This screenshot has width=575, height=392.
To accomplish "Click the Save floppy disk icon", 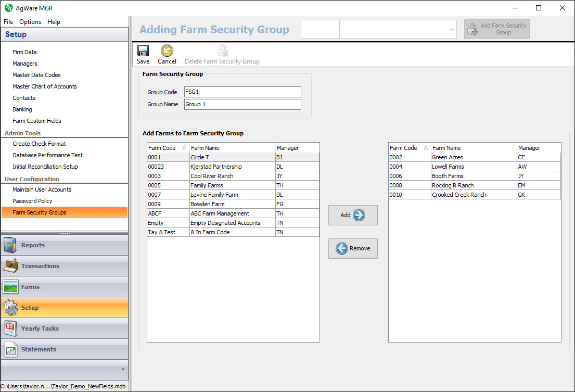I will point(143,51).
